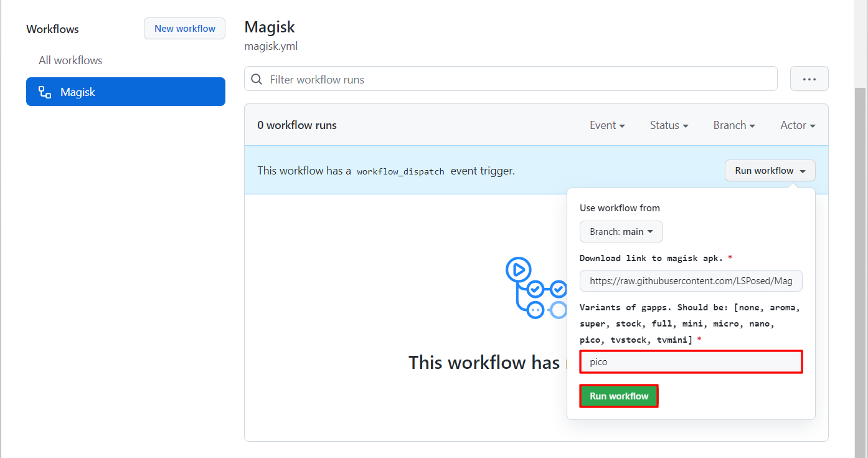Expand the Branch: main selector
This screenshot has width=868, height=458.
click(x=621, y=231)
